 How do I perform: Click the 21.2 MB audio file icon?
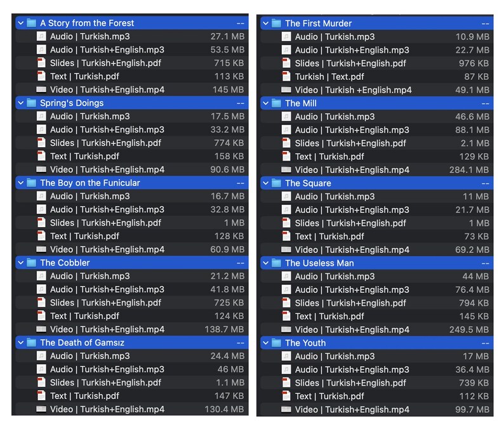tap(41, 276)
